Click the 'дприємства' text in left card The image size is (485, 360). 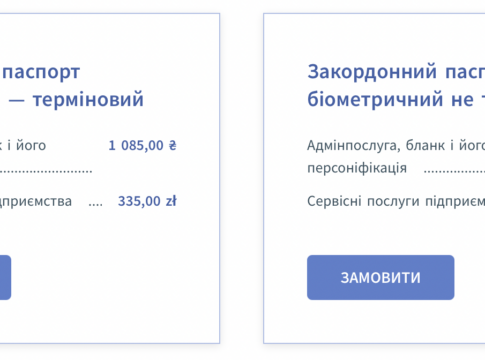point(36,201)
